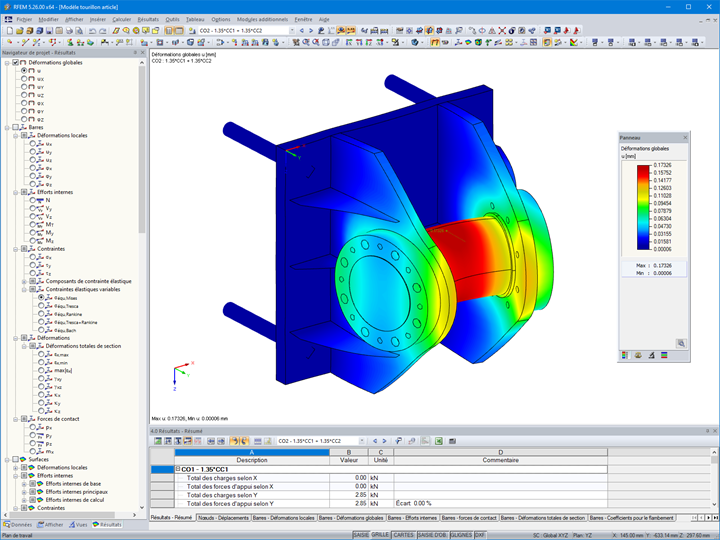Select the uz global deformation radio button
Screen dimensions: 720x540
point(24,95)
